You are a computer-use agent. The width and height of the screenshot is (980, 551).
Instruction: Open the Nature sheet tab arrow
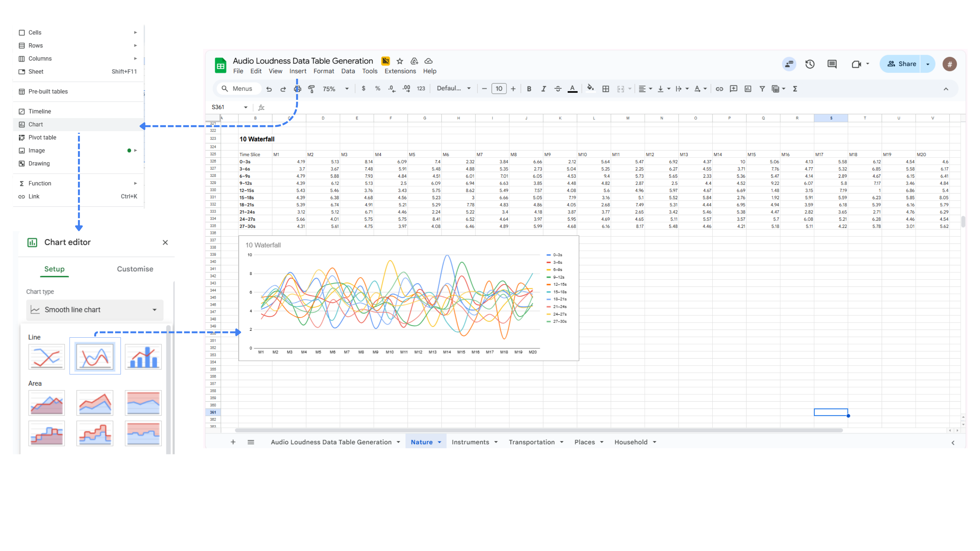point(439,442)
